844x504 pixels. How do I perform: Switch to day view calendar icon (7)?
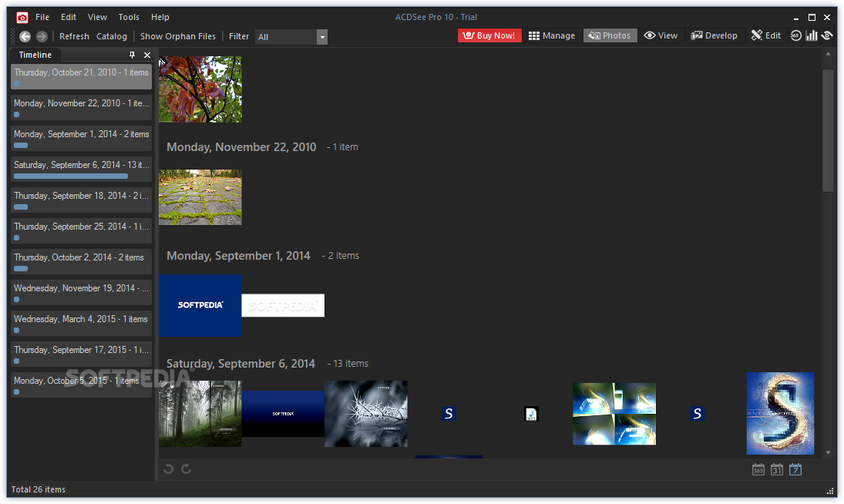point(795,469)
